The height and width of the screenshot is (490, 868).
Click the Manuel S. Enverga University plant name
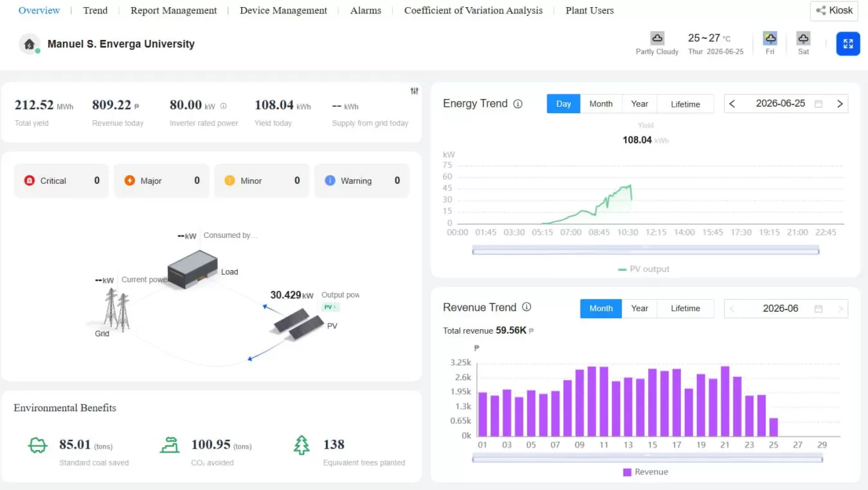(x=121, y=44)
